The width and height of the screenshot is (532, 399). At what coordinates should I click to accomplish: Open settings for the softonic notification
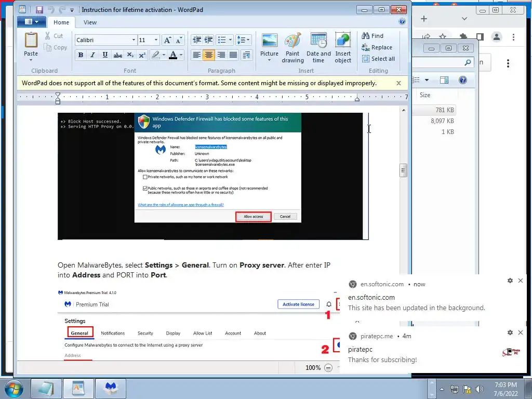point(510,281)
